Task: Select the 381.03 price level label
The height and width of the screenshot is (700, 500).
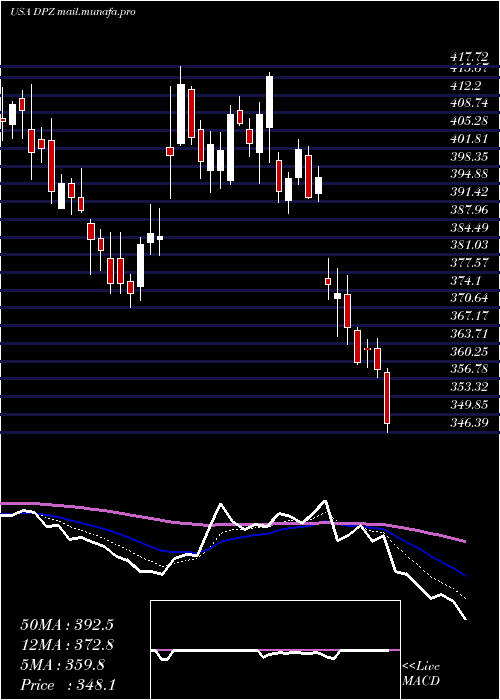Action: (x=468, y=245)
